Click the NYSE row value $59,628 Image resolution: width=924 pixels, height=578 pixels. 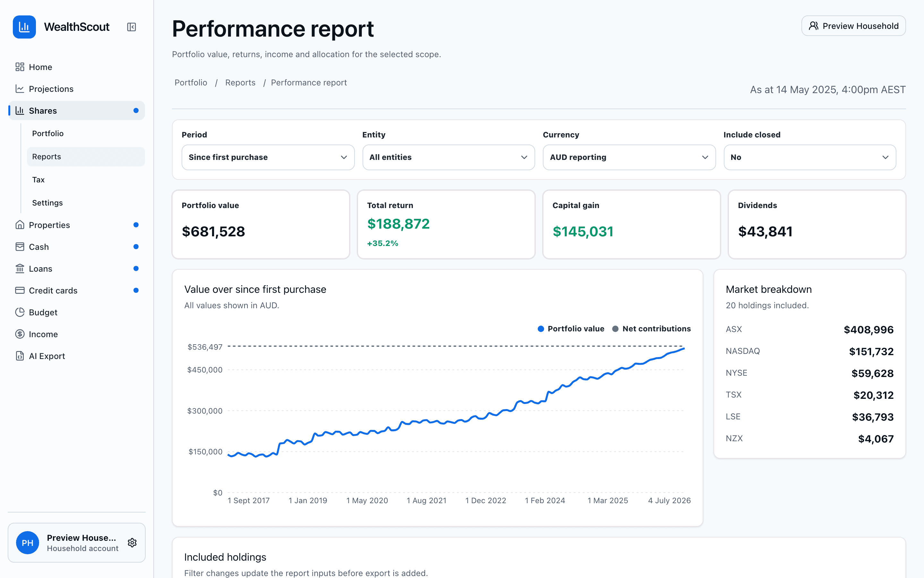[x=872, y=373]
